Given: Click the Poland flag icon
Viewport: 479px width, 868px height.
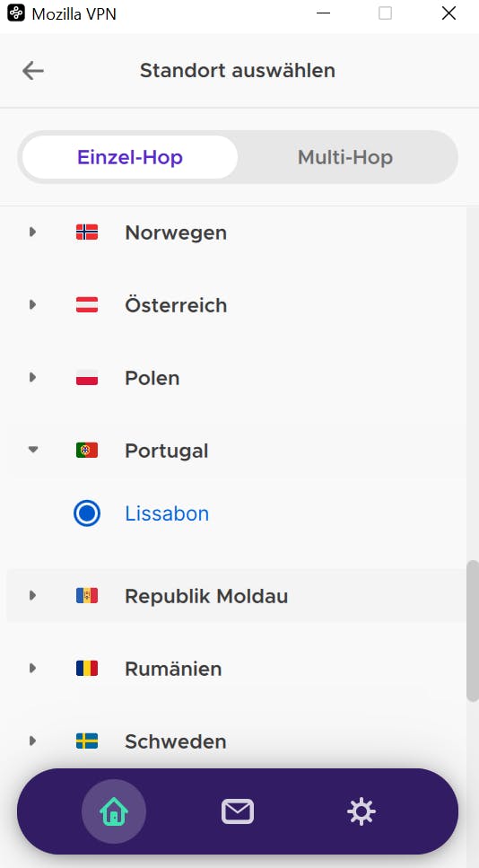Looking at the screenshot, I should click(87, 378).
